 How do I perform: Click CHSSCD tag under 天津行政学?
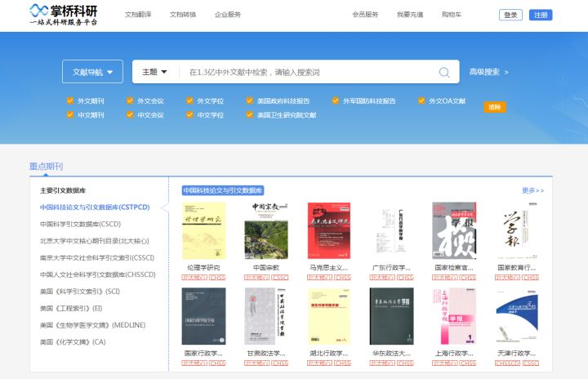coord(507,363)
